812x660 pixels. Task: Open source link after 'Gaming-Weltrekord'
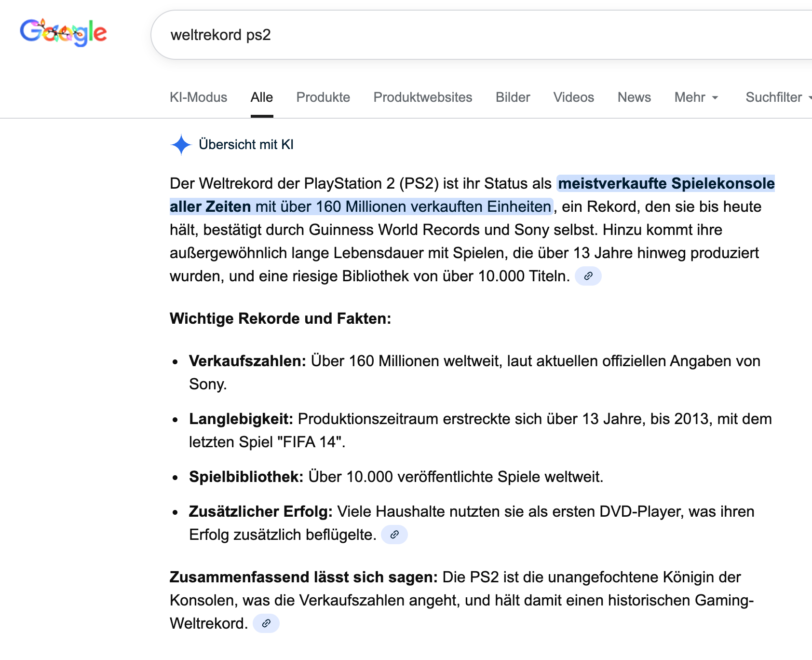pyautogui.click(x=266, y=624)
